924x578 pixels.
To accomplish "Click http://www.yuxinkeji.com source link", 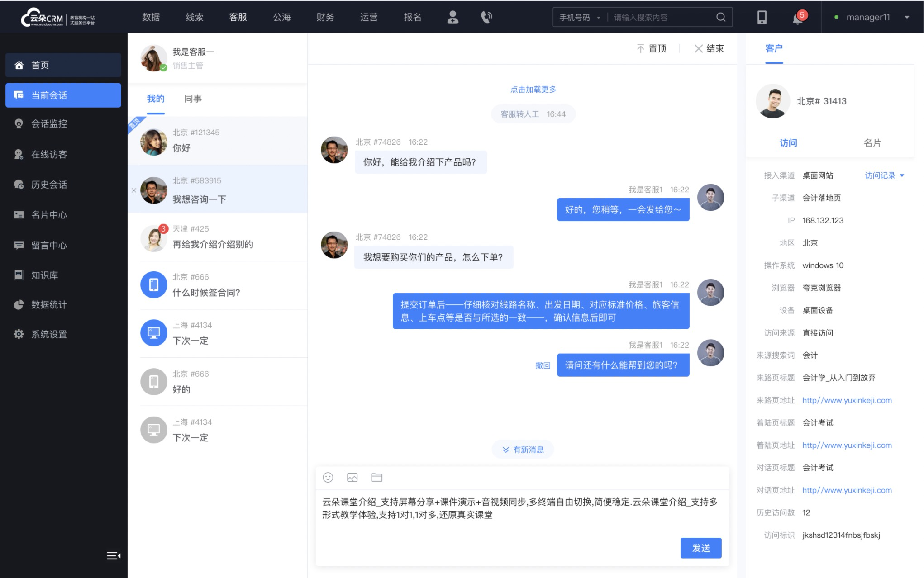I will pyautogui.click(x=847, y=399).
